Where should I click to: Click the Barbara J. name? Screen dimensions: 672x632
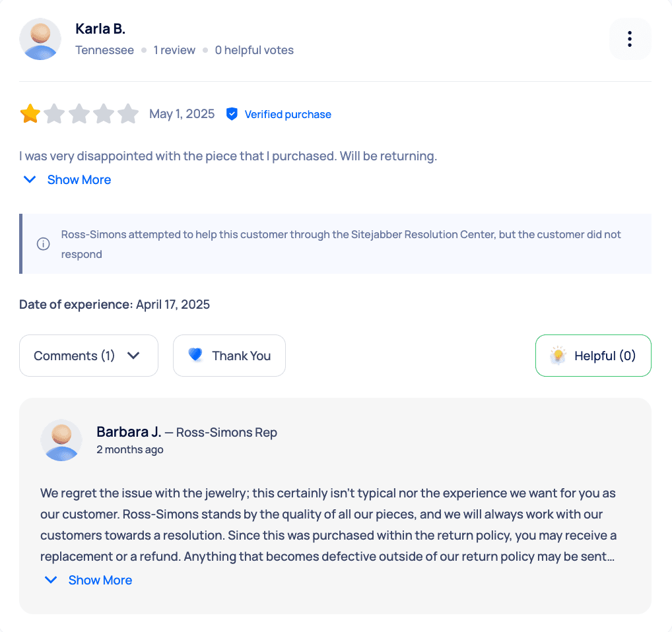(129, 432)
